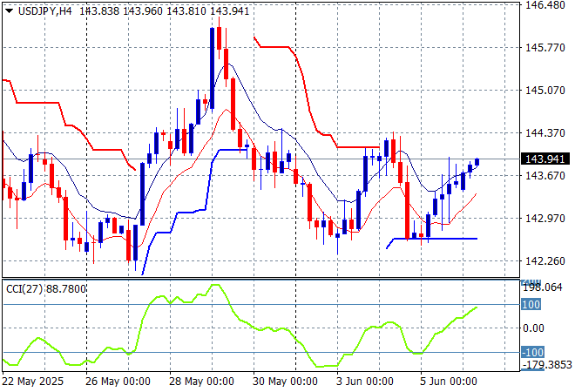Click the 3 Jun 00:00 date label
Viewport: 575px width, 392px height.
tap(368, 382)
